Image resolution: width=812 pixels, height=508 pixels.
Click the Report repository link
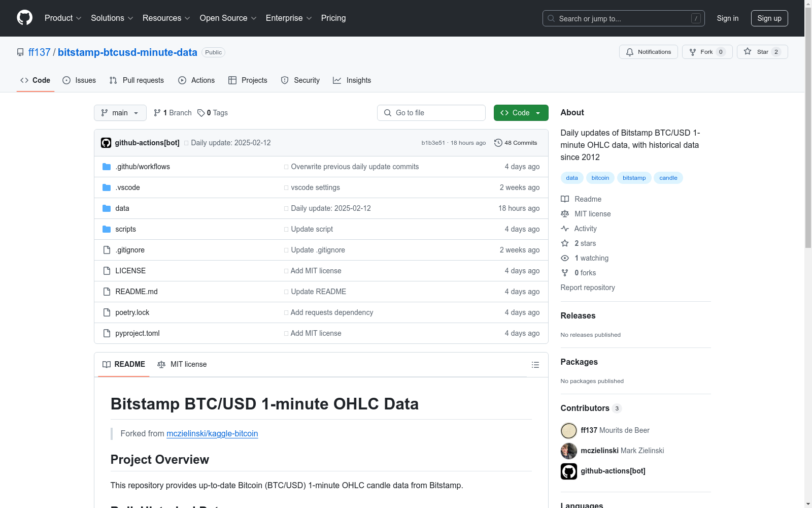(x=588, y=288)
